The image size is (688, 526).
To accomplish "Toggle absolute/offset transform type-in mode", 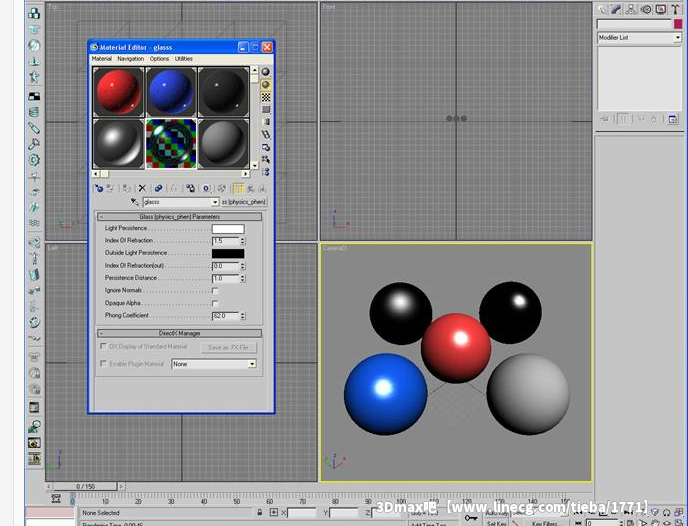I will point(274,512).
